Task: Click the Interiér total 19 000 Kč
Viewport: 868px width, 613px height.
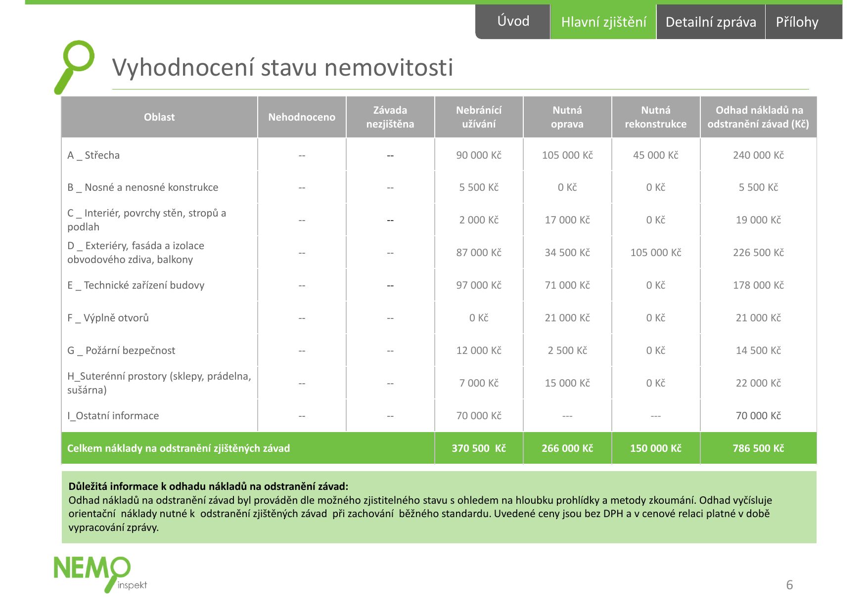Action: (758, 220)
